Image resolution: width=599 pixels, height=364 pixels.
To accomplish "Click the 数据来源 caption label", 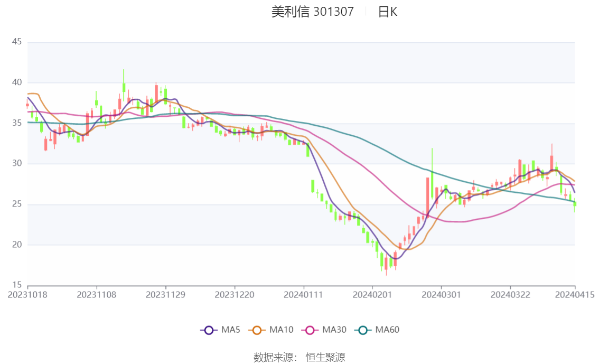I will (x=275, y=358).
